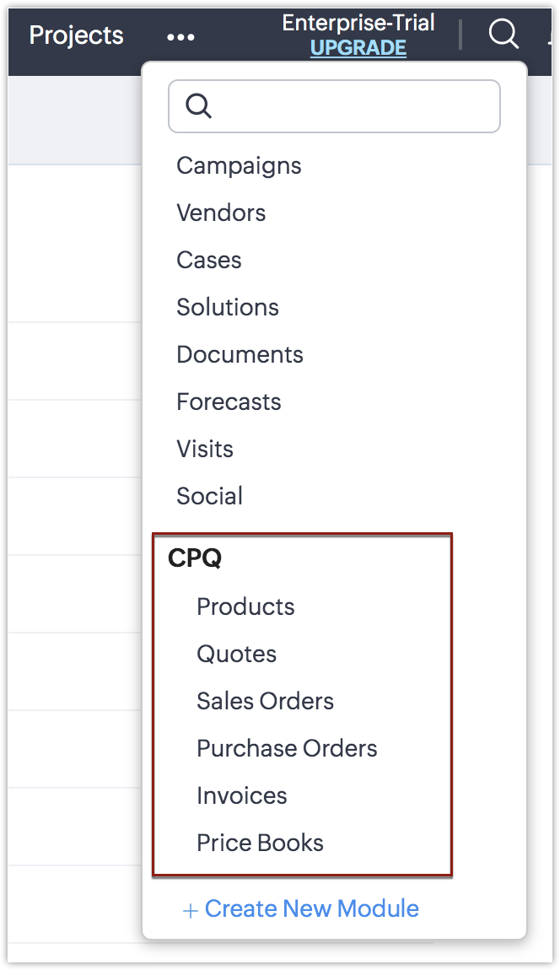
Task: Open the Vendors module
Action: pos(221,213)
